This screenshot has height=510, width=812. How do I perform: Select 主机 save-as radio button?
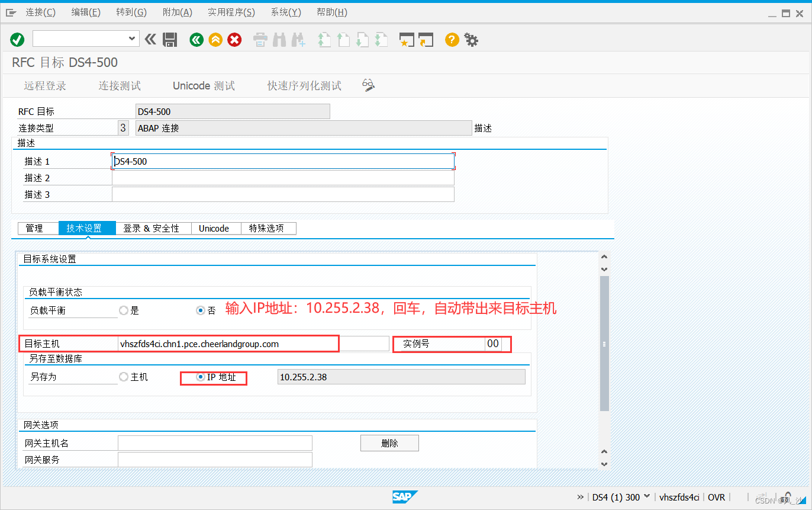(124, 377)
